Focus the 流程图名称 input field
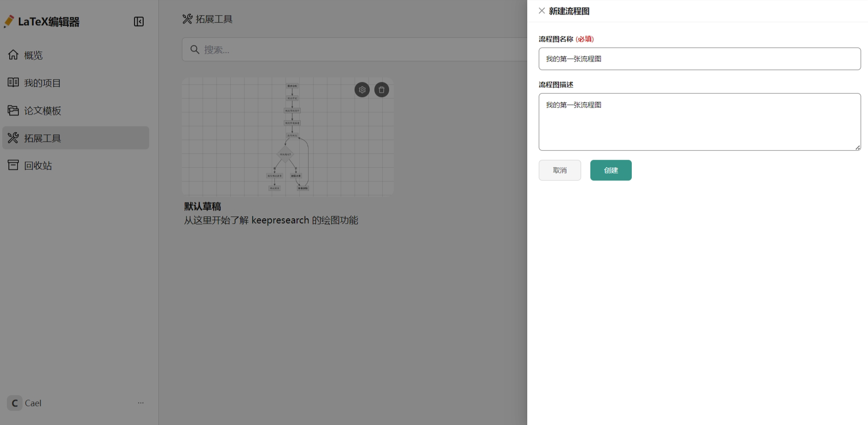Image resolution: width=868 pixels, height=425 pixels. click(x=699, y=59)
